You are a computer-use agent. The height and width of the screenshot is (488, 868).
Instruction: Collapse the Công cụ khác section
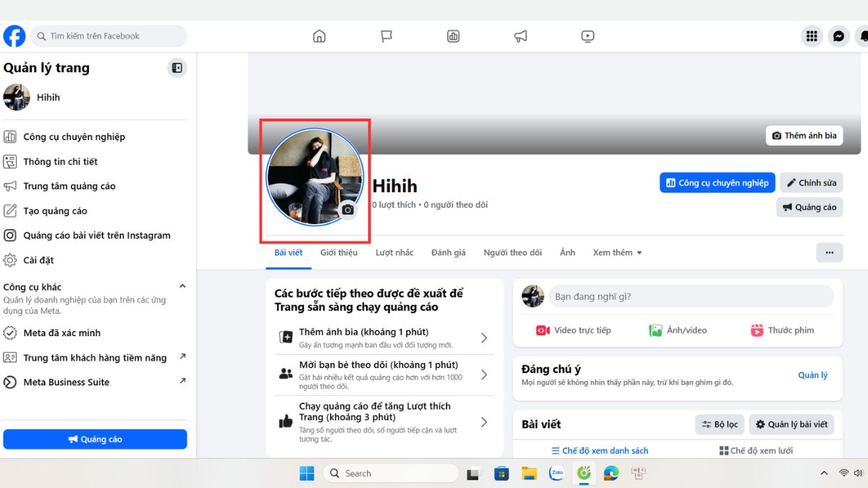click(182, 287)
